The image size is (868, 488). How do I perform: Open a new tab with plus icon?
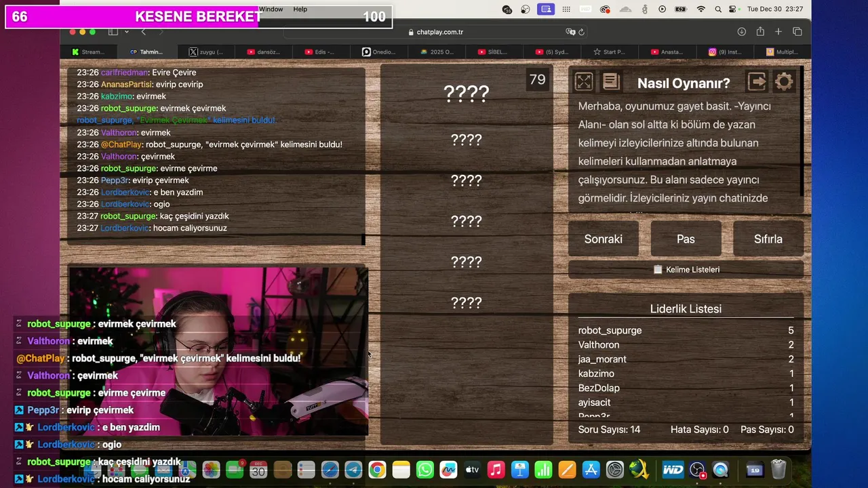778,32
